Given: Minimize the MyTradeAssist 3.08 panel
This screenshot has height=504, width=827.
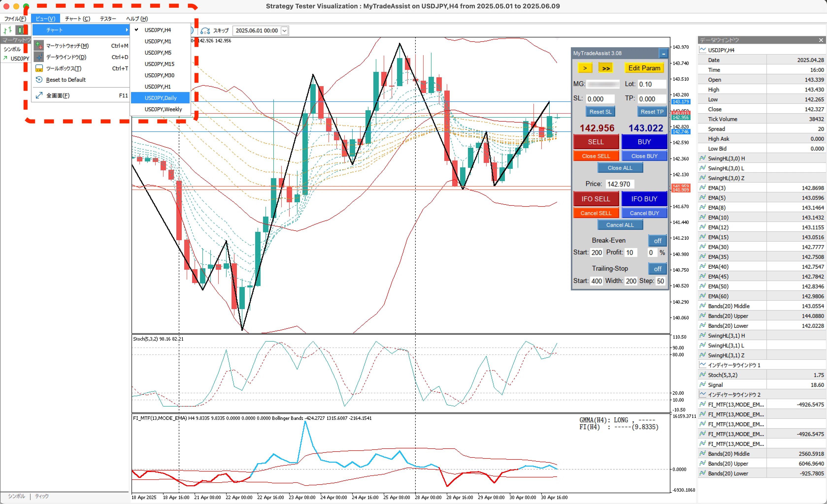Looking at the screenshot, I should (663, 53).
